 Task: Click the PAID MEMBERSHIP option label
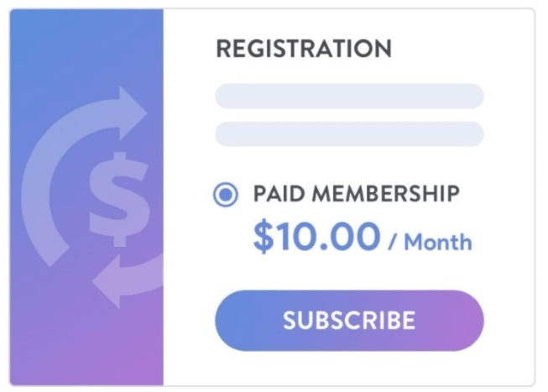tap(356, 194)
